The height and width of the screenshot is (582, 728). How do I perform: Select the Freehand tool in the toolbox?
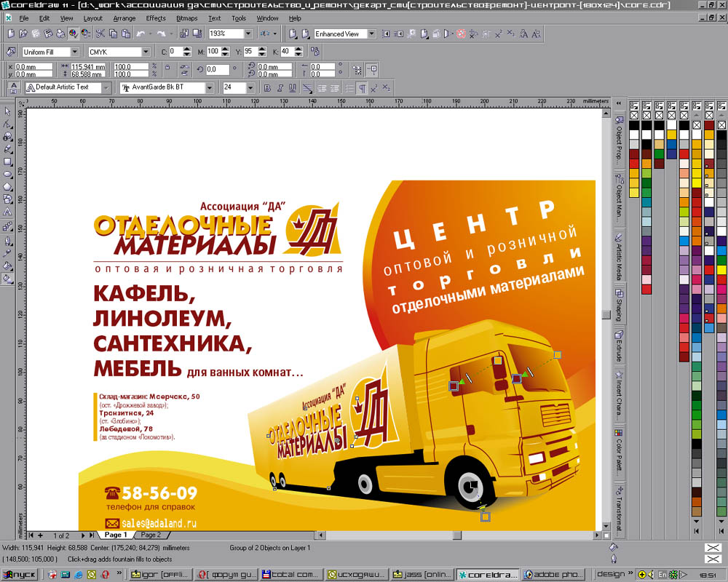pos(7,149)
